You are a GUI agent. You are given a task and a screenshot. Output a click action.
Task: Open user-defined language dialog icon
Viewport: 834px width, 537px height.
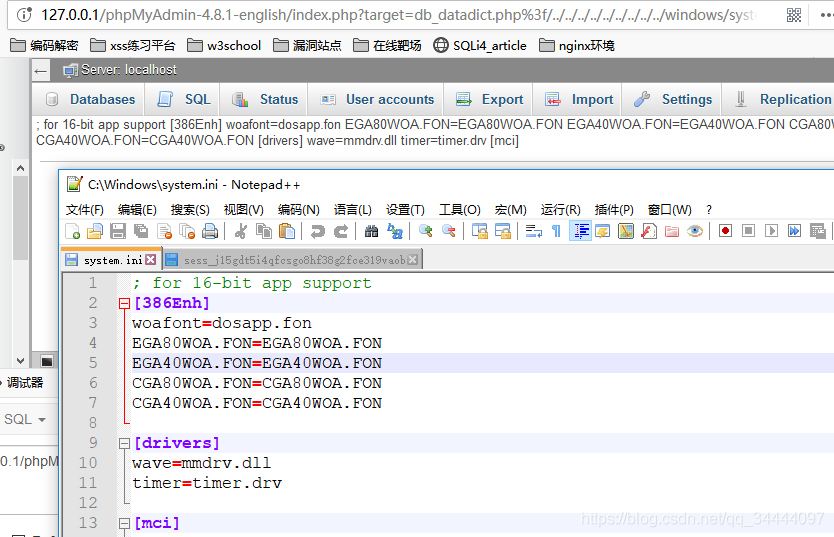pyautogui.click(x=603, y=231)
